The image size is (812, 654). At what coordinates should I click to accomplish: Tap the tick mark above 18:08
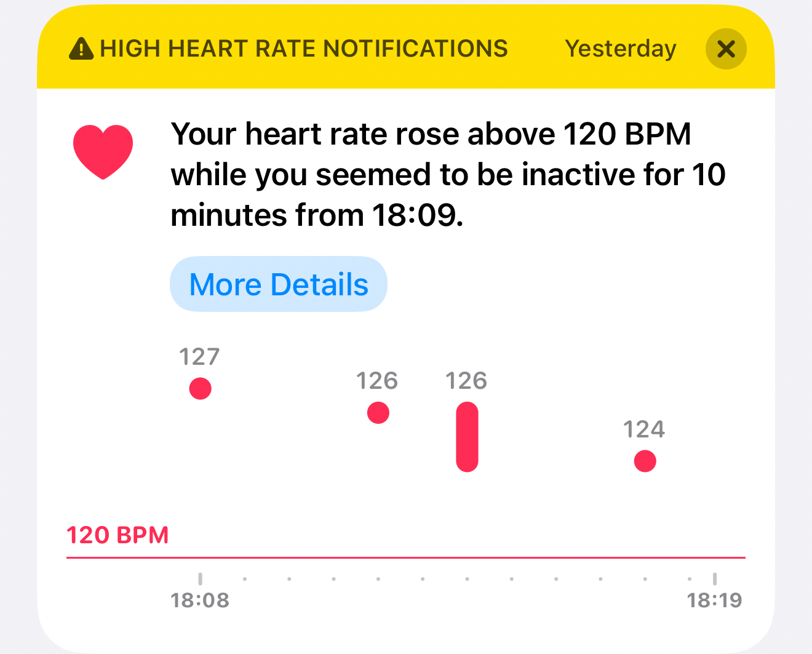[x=200, y=578]
